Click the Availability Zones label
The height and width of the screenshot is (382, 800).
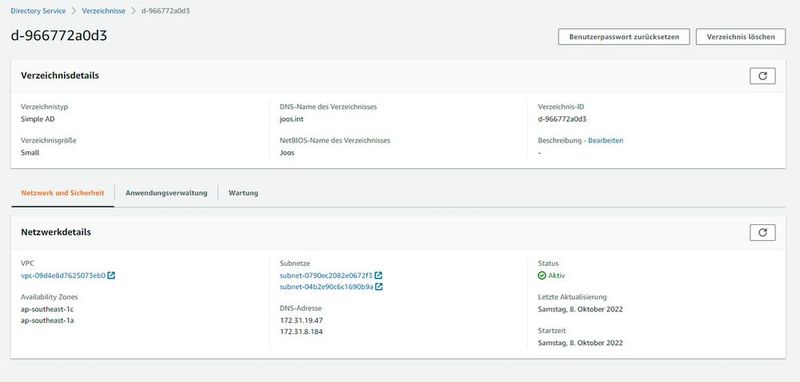49,297
